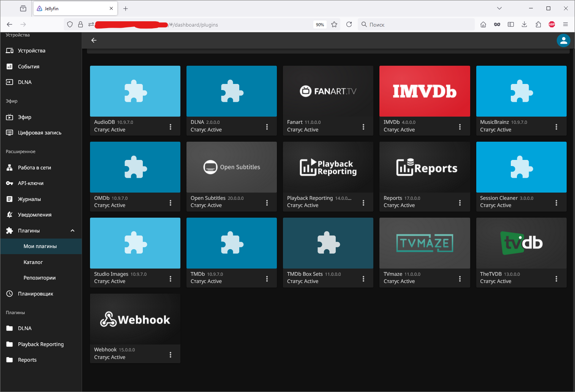Image resolution: width=575 pixels, height=392 pixels.
Task: Open the three-dot menu for Playback Reporting card
Action: tap(363, 203)
